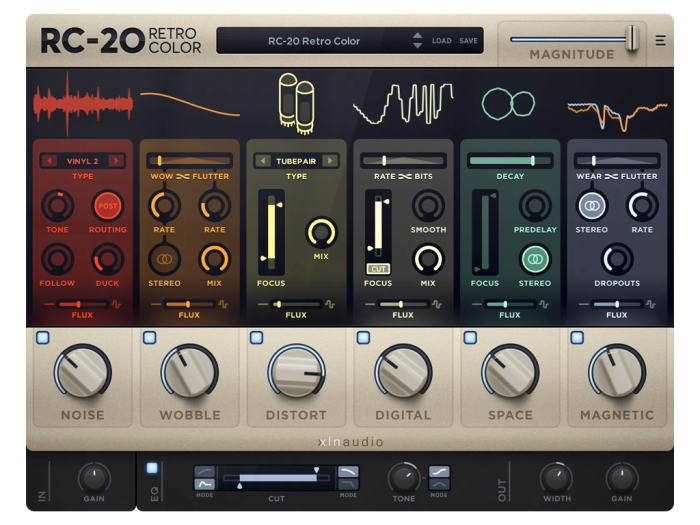Image resolution: width=700 pixels, height=525 pixels.
Task: Click the Wobble flutter RATE knob
Action: click(215, 206)
